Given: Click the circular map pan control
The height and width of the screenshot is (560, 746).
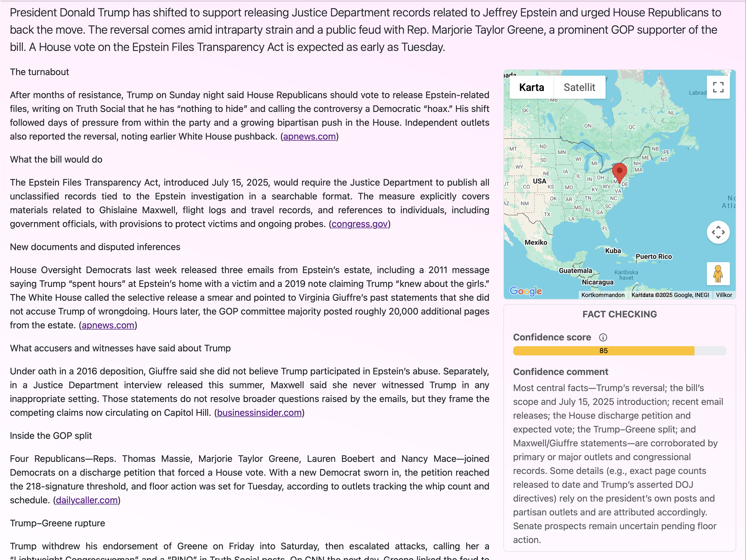Looking at the screenshot, I should click(x=718, y=232).
